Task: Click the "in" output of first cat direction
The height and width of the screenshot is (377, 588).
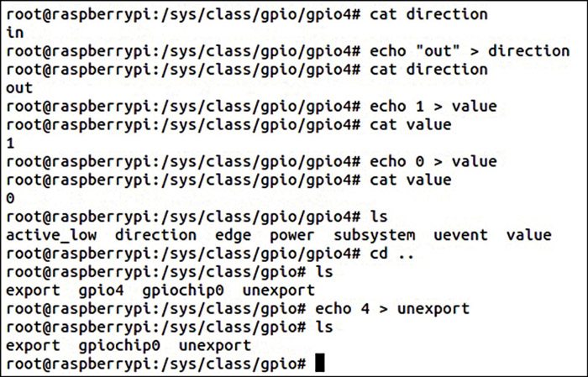Action: pos(14,32)
